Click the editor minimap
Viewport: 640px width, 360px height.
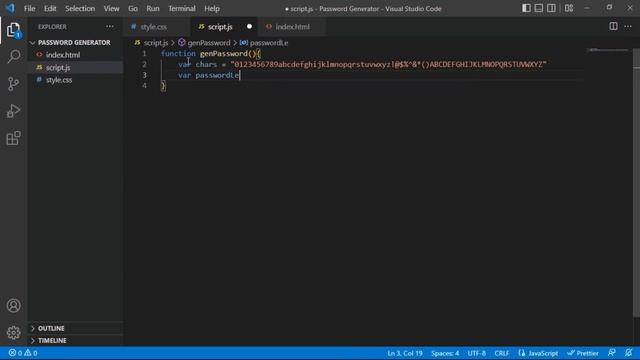607,50
